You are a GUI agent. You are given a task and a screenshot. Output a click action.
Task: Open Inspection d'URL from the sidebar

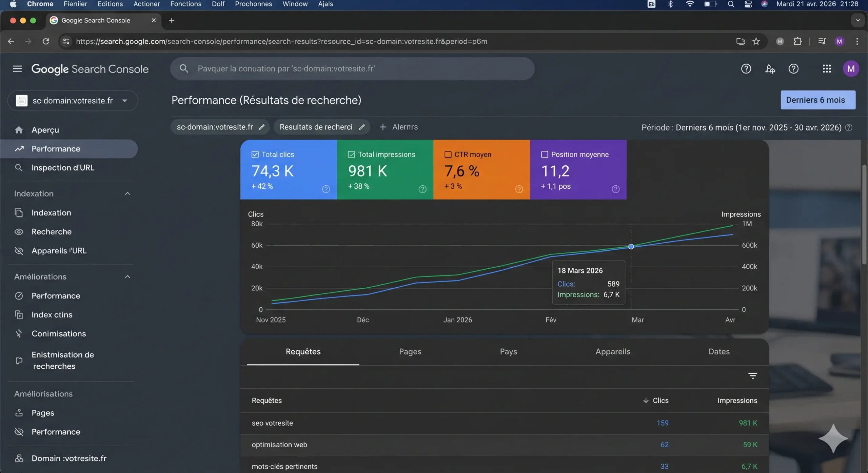[x=62, y=167]
